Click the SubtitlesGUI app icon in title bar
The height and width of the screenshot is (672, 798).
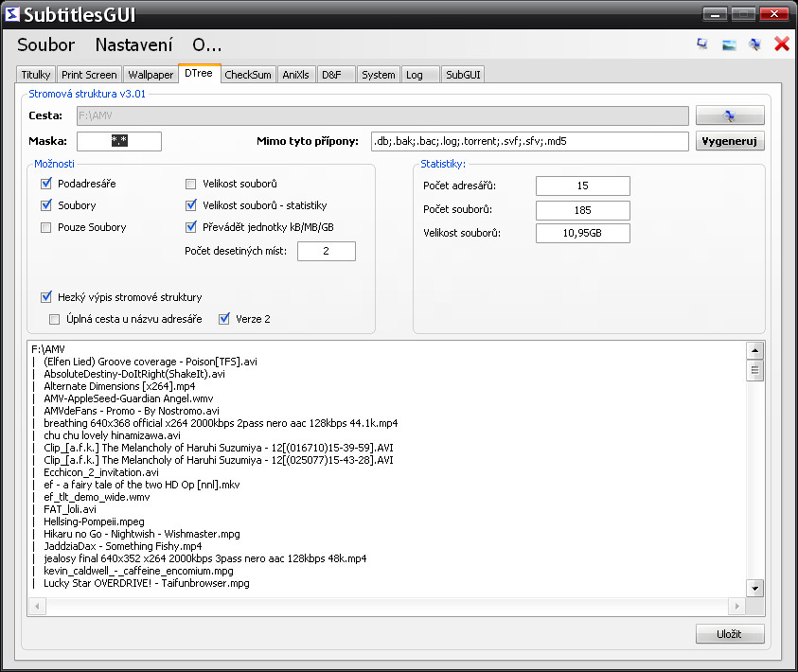[x=12, y=14]
